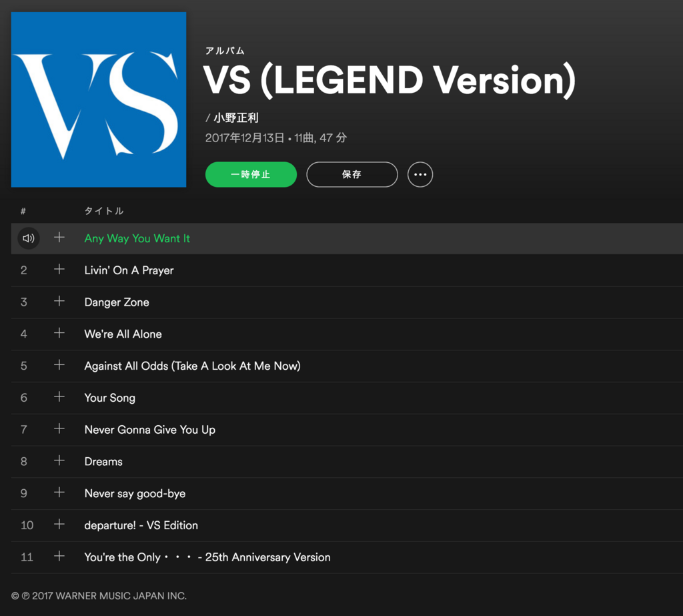Add Against All Odds with plus icon
683x616 pixels.
pyautogui.click(x=59, y=365)
